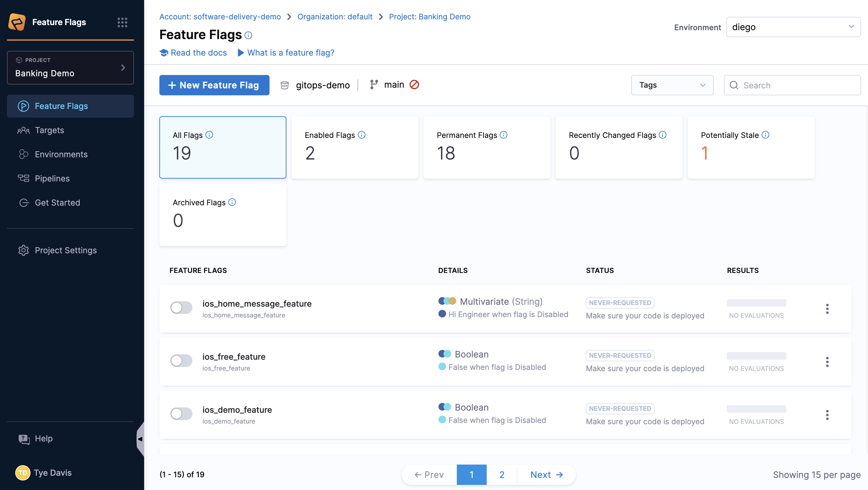Click ios_free_feature Boolean variation color dots

click(445, 354)
